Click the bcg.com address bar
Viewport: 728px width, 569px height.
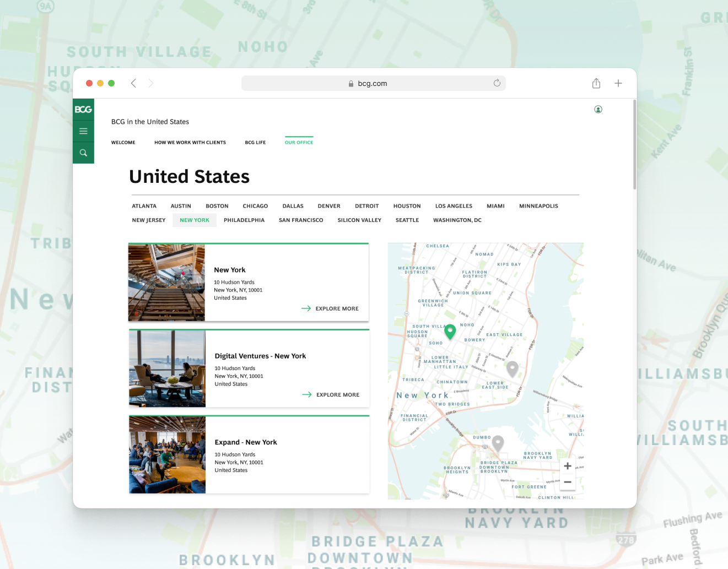(x=374, y=83)
